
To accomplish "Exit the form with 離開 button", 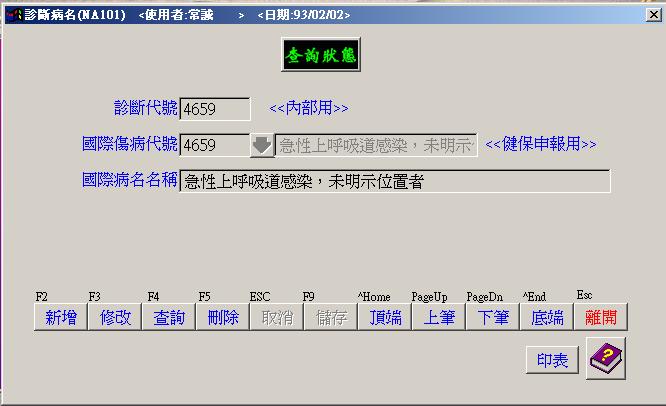I will [601, 318].
